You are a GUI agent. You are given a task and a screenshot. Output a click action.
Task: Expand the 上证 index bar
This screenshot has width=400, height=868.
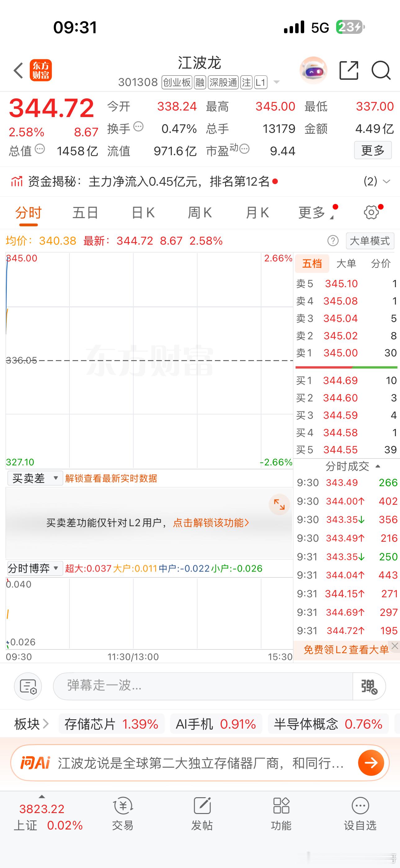coord(42,797)
